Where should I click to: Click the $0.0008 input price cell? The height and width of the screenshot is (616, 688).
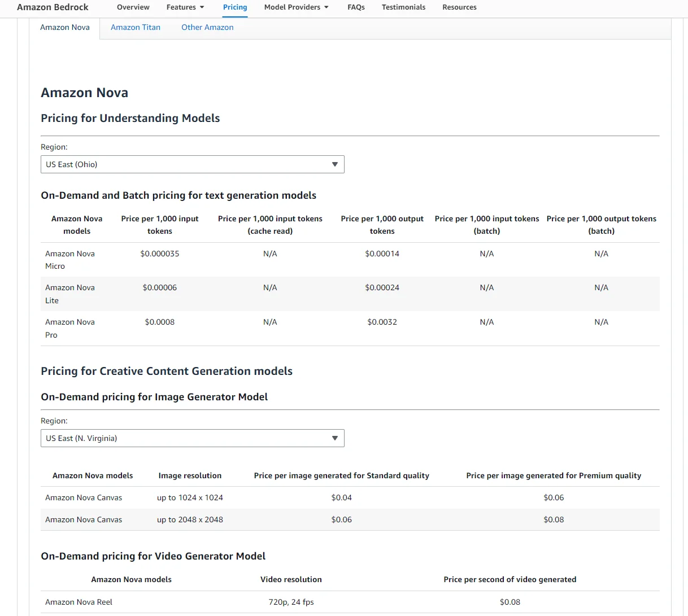160,322
